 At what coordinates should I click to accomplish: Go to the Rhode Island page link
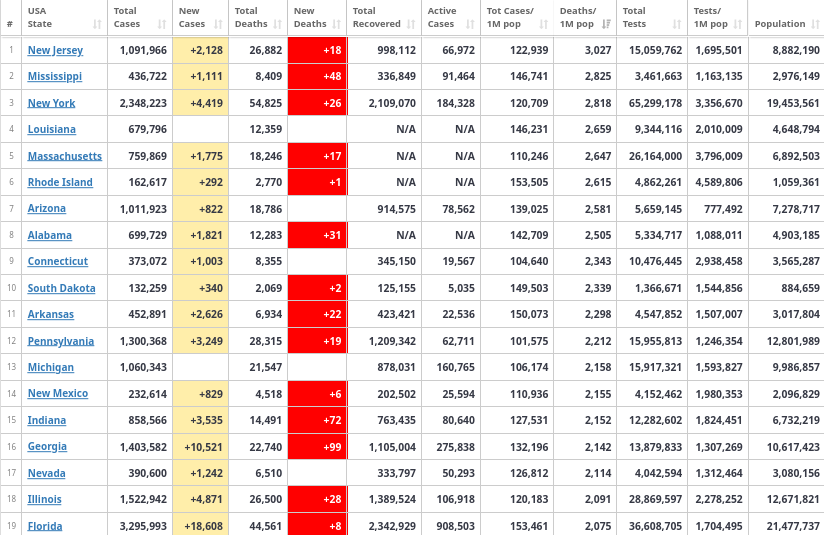coord(60,182)
